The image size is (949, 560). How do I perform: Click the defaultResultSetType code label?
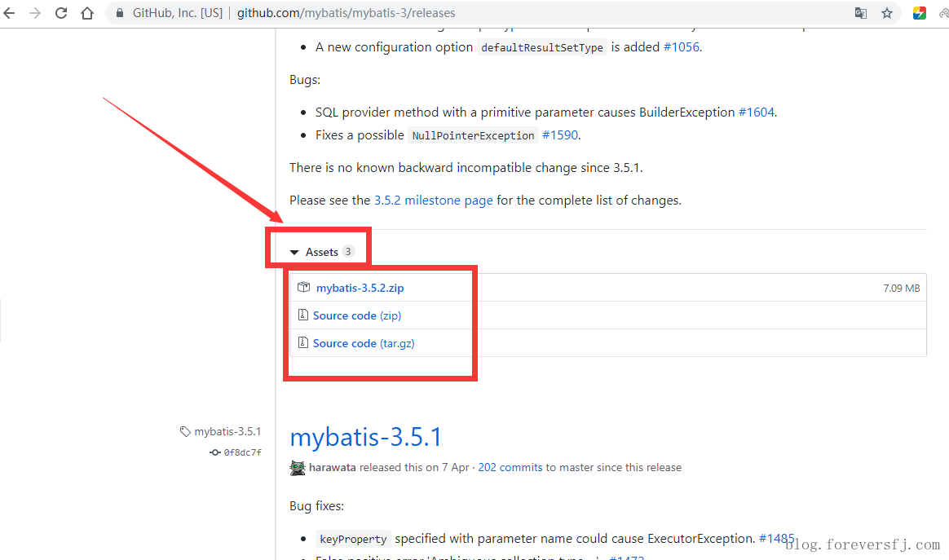click(541, 47)
